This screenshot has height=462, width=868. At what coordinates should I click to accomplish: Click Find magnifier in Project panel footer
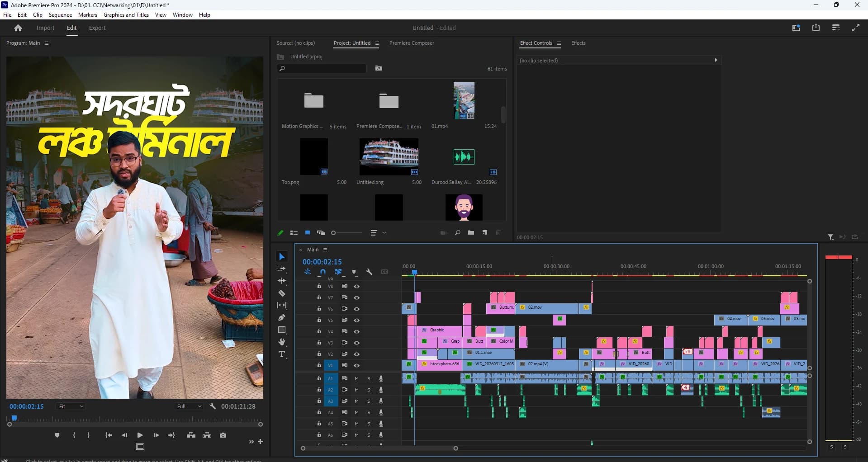point(458,233)
